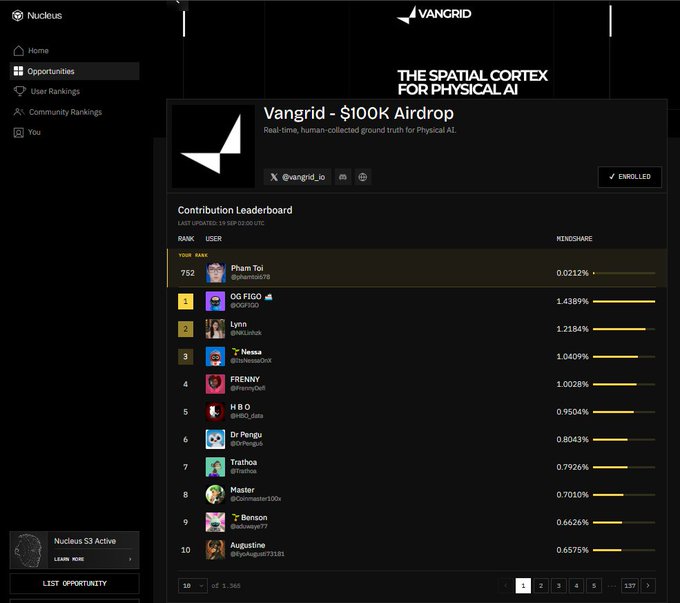
Task: Click the Home house icon
Action: (x=19, y=51)
